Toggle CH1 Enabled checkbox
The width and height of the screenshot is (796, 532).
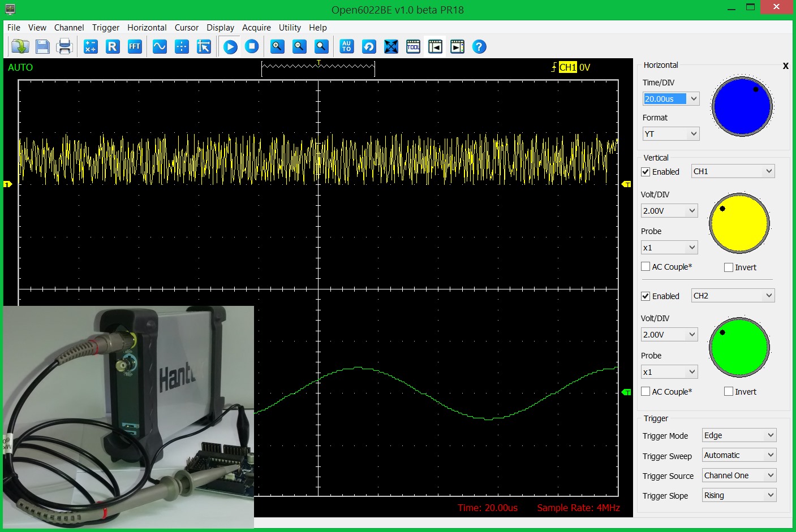[x=646, y=172]
